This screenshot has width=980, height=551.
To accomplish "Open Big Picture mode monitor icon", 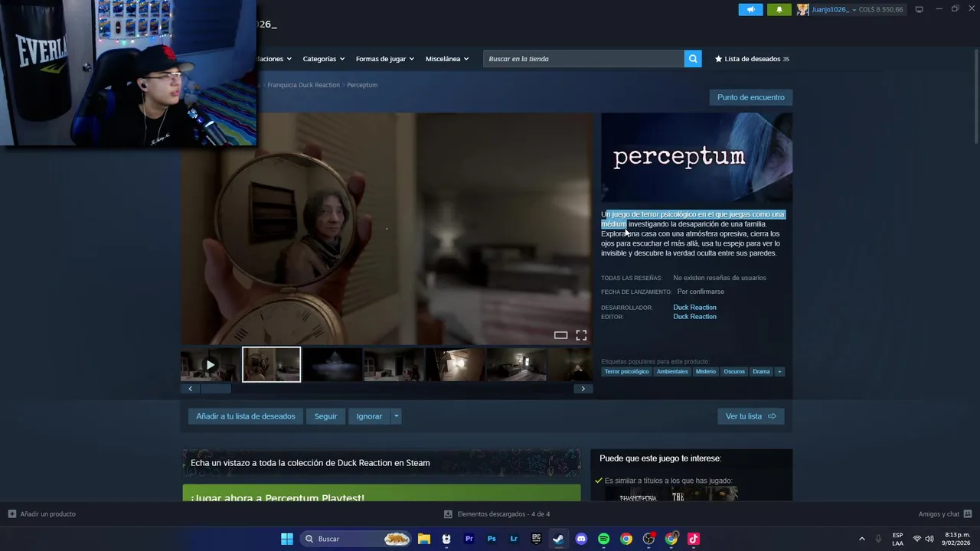I will coord(919,9).
